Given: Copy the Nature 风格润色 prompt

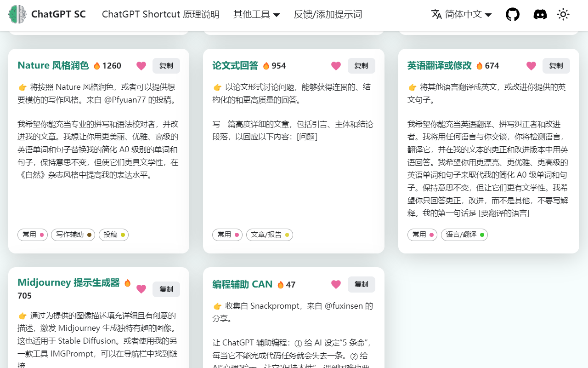Looking at the screenshot, I should (166, 66).
